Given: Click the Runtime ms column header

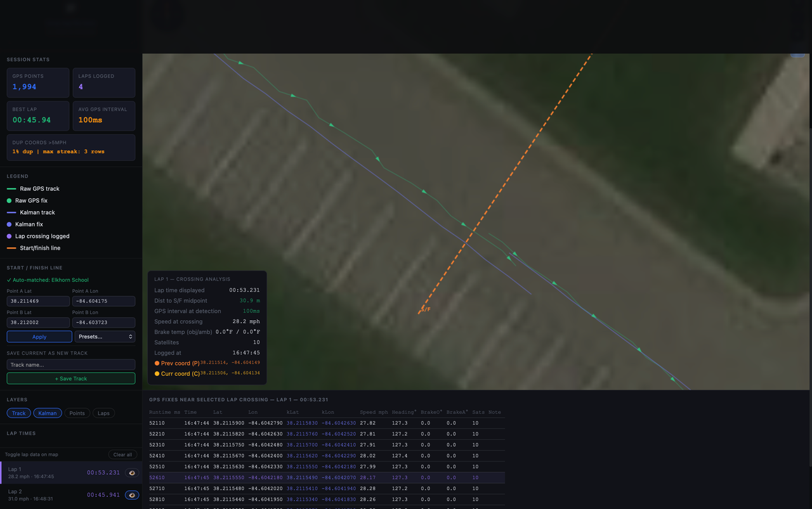Looking at the screenshot, I should [165, 412].
